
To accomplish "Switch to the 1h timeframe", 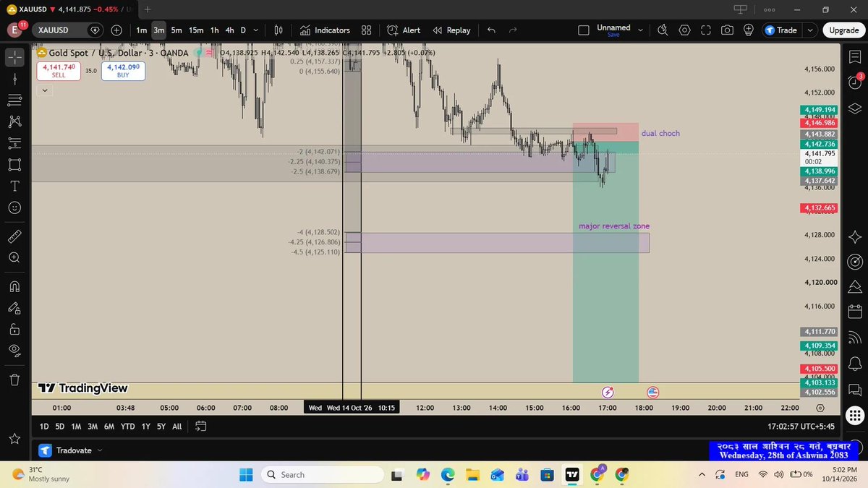I will pyautogui.click(x=215, y=30).
